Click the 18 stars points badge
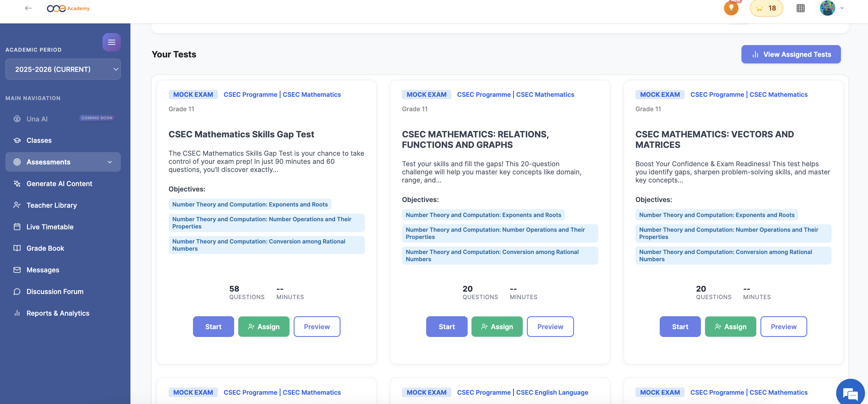 (x=766, y=8)
